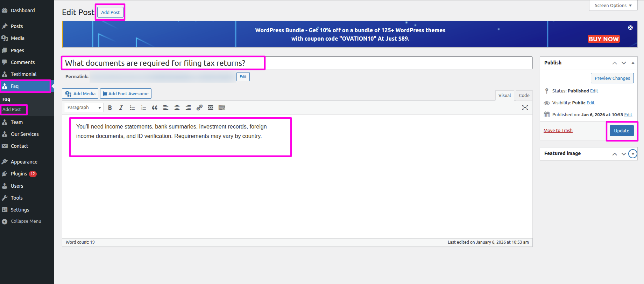Add a blockquote to content
The width and height of the screenshot is (644, 284).
(155, 108)
